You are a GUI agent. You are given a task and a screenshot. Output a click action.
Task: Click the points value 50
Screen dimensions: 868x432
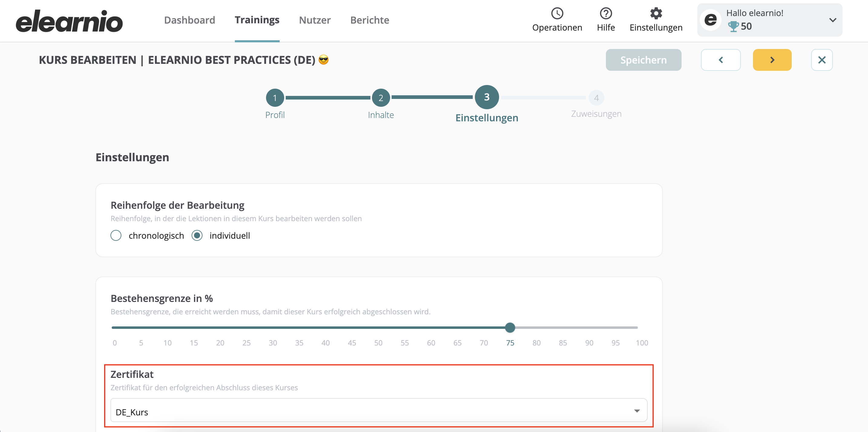746,26
